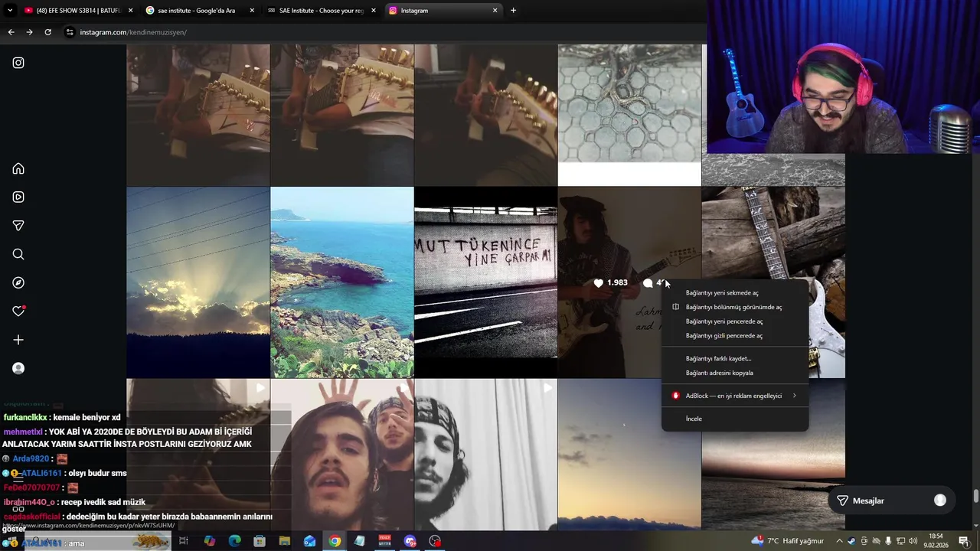Screen dimensions: 980x551
Task: Open network tray icon
Action: 900,541
